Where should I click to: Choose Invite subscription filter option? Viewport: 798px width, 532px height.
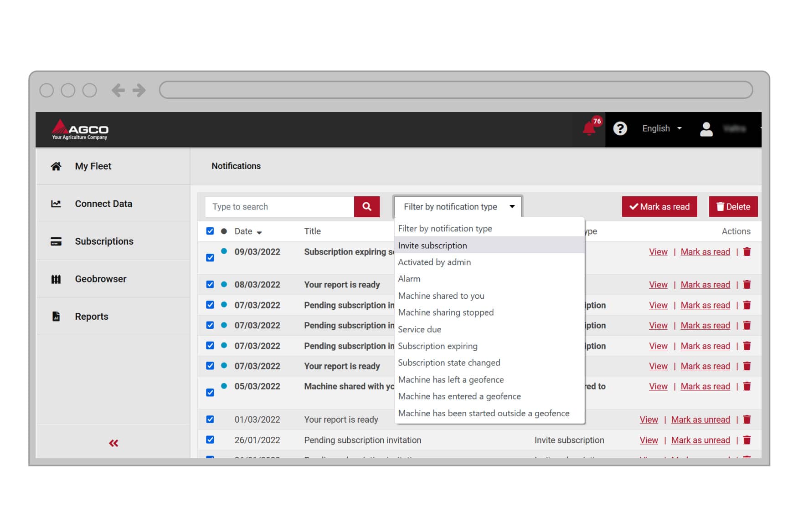click(x=489, y=245)
